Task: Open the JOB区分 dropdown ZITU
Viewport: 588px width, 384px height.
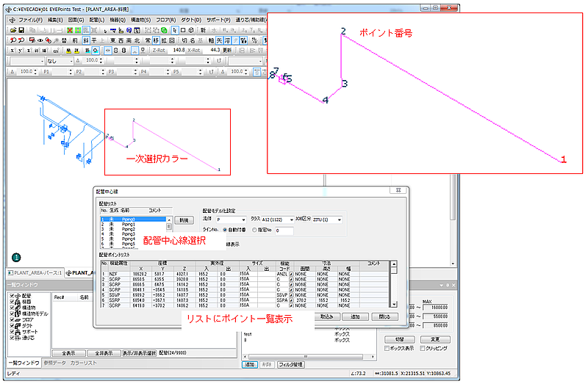Action: 327,220
